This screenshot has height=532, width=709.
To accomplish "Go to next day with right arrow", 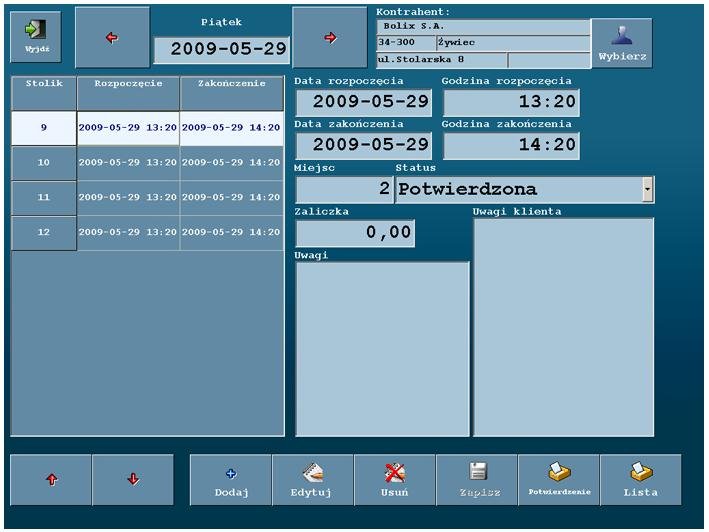I will (330, 38).
